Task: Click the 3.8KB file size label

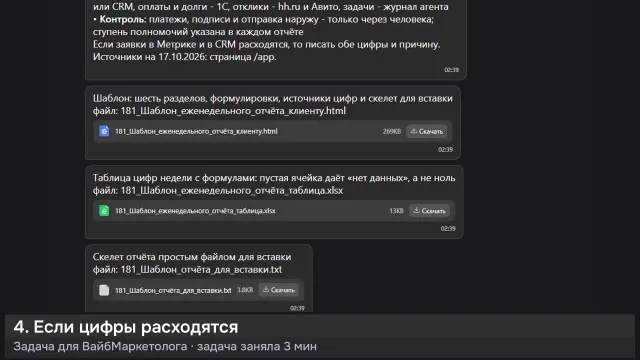Action: [x=245, y=290]
